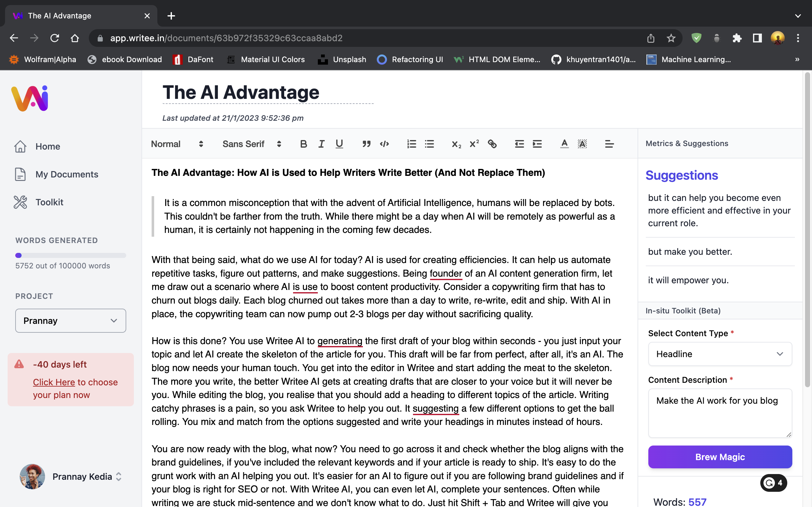Increase paragraph indent
The height and width of the screenshot is (507, 812).
tap(537, 144)
